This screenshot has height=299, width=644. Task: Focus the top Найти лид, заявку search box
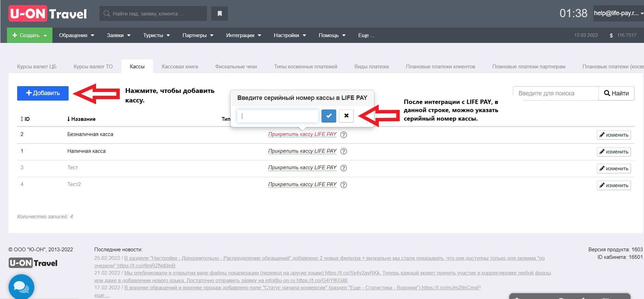point(153,14)
